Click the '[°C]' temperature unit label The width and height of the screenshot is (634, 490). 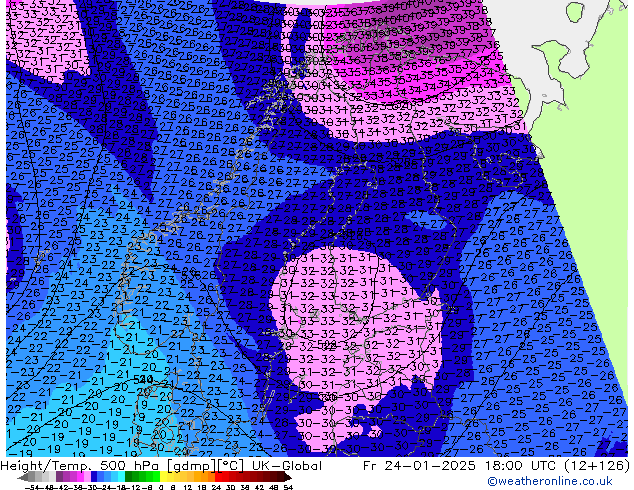click(x=230, y=466)
